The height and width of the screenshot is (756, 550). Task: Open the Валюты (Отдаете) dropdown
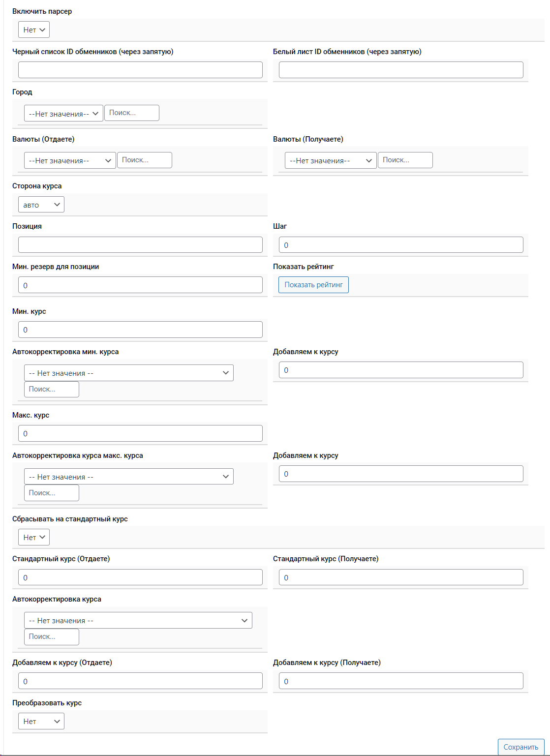[x=70, y=160]
